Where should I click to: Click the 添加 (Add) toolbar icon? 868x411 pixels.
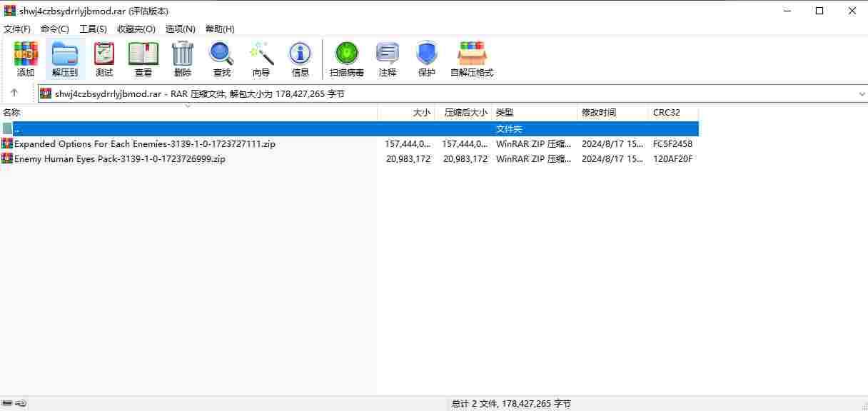pos(26,59)
